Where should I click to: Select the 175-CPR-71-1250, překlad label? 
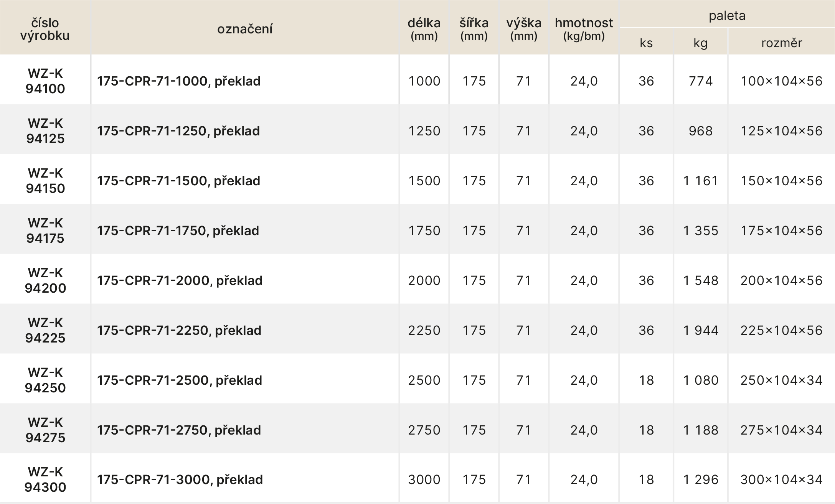click(178, 131)
